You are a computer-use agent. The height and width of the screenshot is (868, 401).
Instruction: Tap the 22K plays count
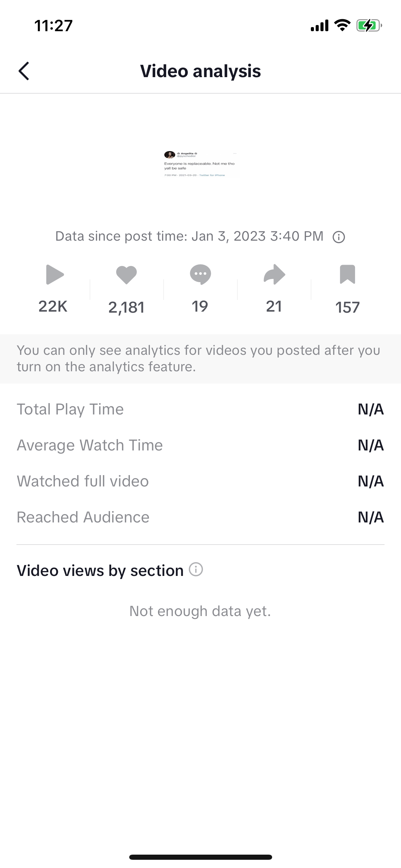(53, 306)
